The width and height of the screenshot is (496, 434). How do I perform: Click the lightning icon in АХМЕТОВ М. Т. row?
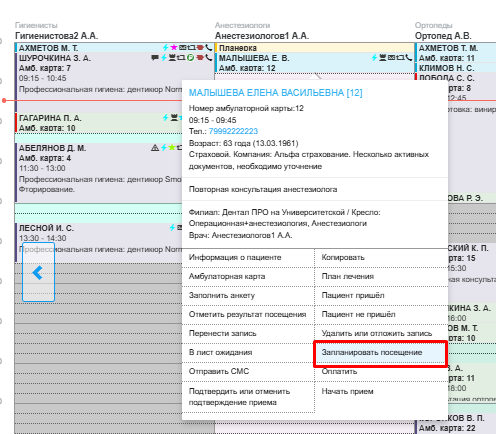pos(166,48)
